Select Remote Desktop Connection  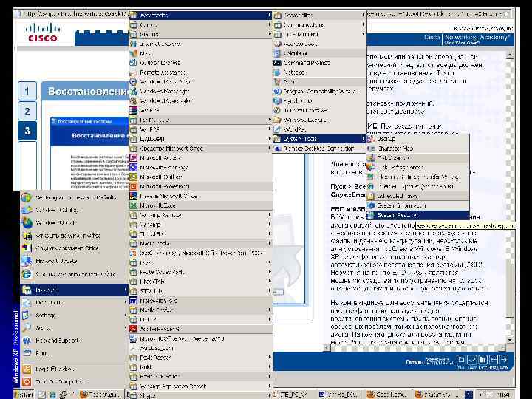pyautogui.click(x=320, y=149)
